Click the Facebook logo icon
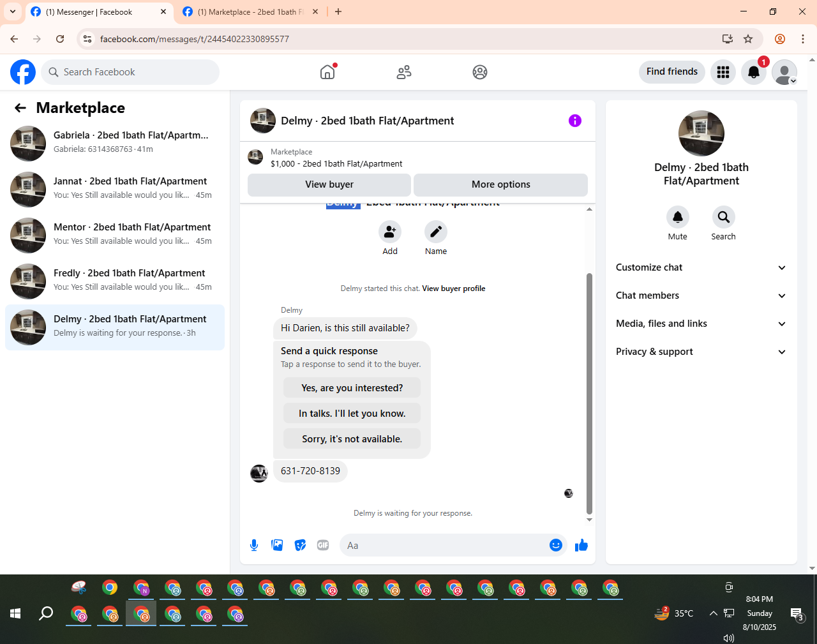The width and height of the screenshot is (817, 644). click(23, 72)
